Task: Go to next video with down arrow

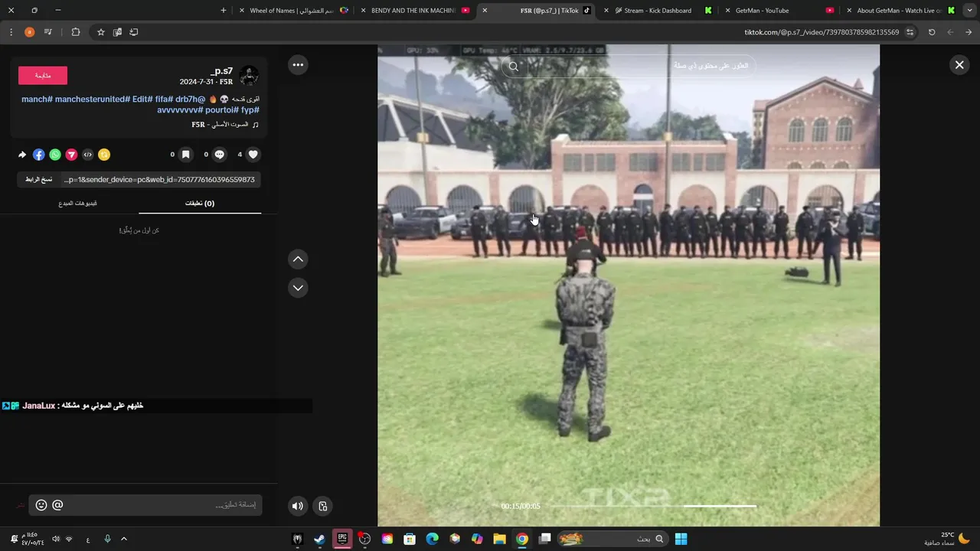Action: click(x=298, y=288)
